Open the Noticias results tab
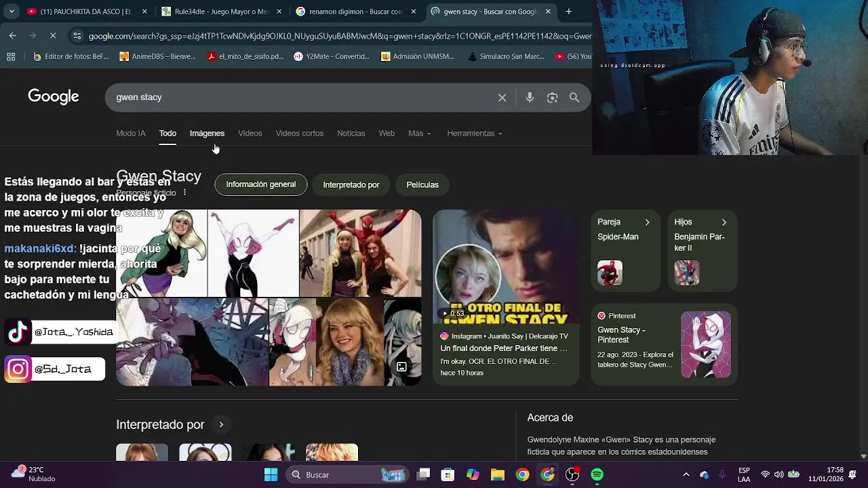The height and width of the screenshot is (488, 868). pos(351,134)
